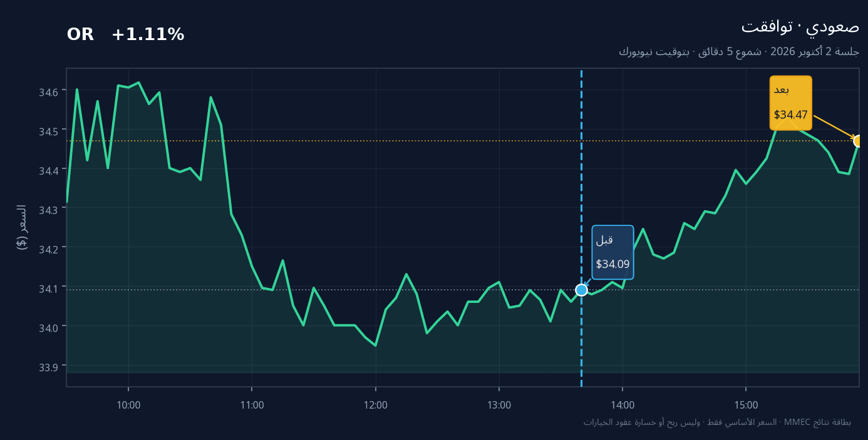The image size is (868, 440).
Task: Click the "13:00" time axis label
Action: click(499, 405)
